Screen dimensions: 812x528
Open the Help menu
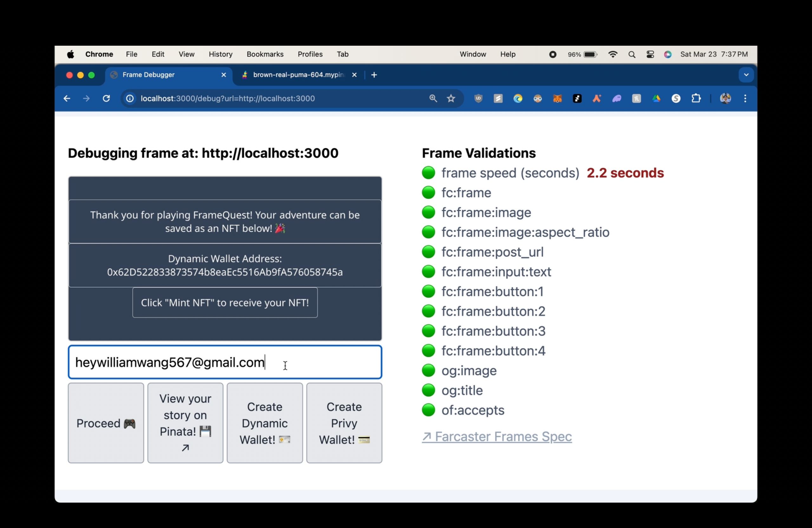(508, 54)
